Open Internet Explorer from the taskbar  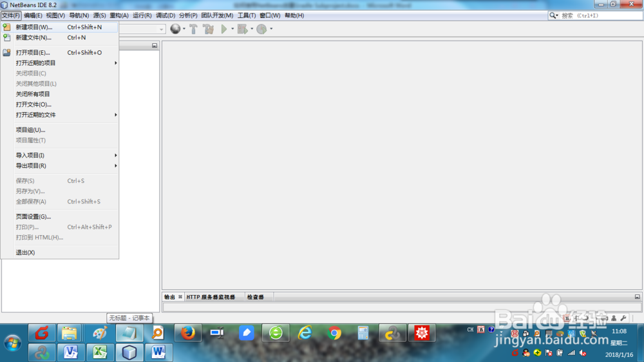click(x=305, y=333)
